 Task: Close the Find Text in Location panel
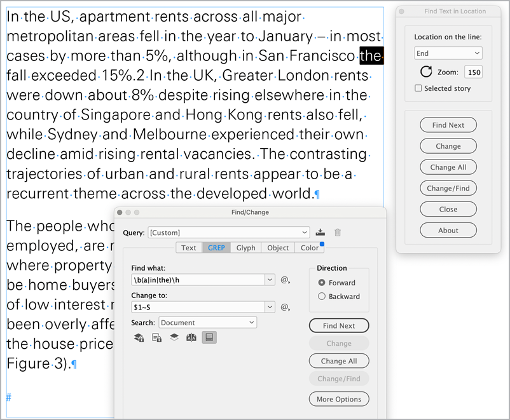click(x=401, y=11)
